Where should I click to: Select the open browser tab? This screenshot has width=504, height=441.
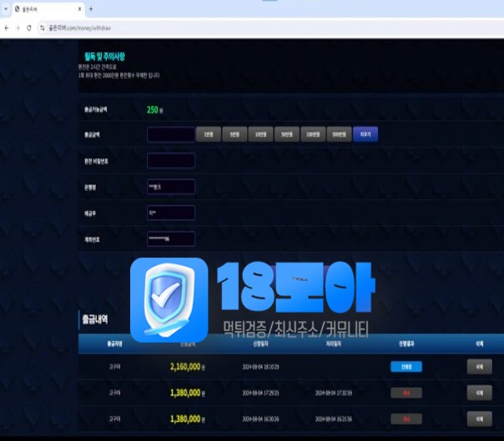48,9
